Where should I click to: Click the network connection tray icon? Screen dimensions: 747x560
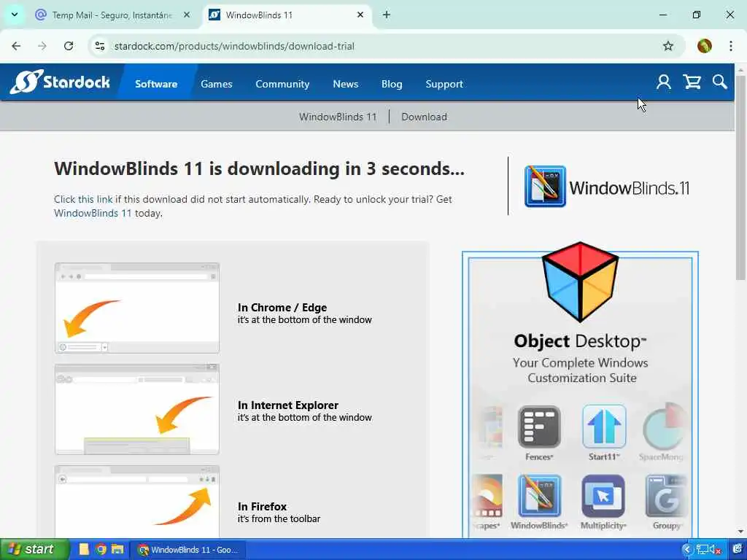pyautogui.click(x=702, y=550)
